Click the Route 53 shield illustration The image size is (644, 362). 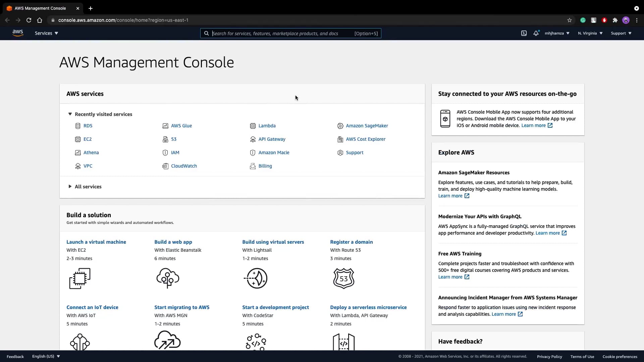344,278
